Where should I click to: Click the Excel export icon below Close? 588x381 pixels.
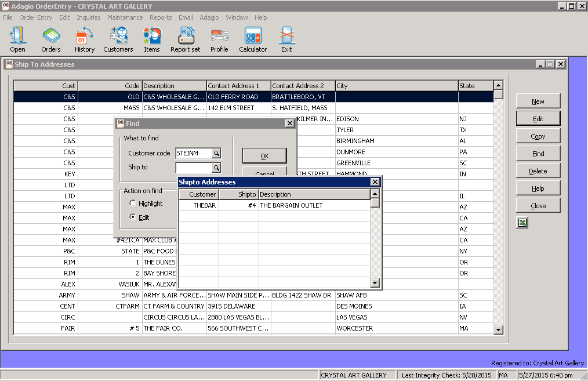522,223
